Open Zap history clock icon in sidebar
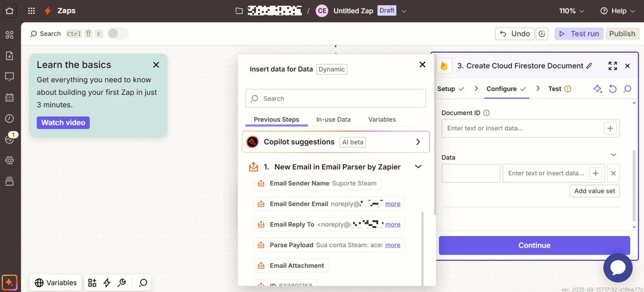 (x=10, y=118)
